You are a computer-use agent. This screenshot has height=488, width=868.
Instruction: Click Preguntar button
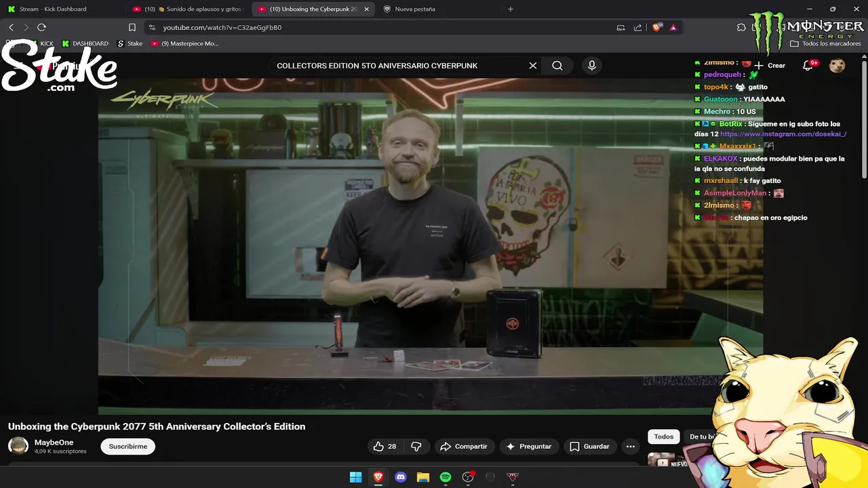tap(528, 447)
